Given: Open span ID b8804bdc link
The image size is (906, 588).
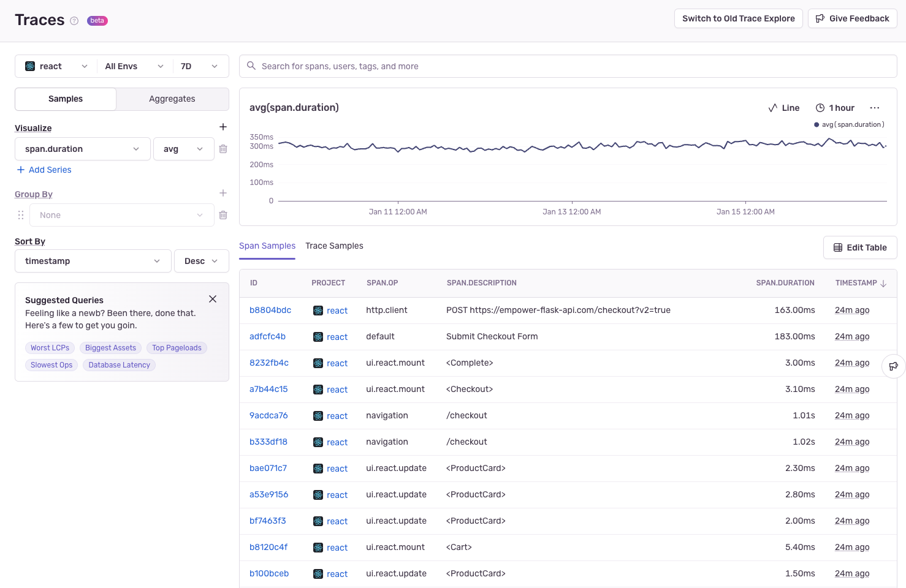Looking at the screenshot, I should [x=270, y=310].
